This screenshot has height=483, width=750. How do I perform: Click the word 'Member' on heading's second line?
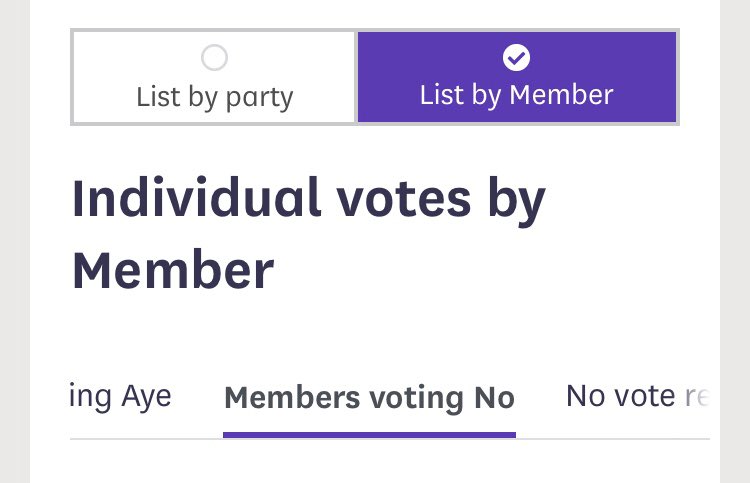click(x=173, y=271)
